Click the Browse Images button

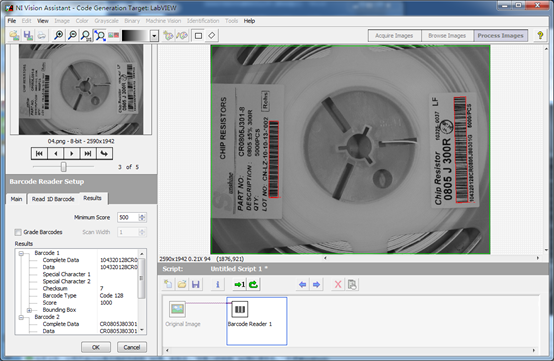[x=447, y=36]
